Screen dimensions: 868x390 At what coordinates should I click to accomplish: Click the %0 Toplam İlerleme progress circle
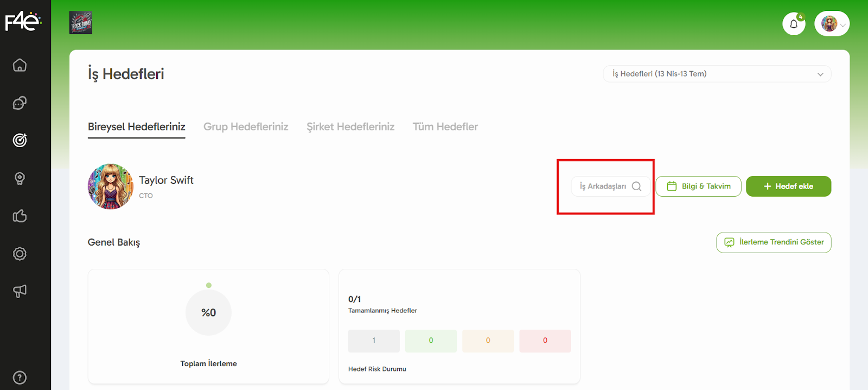coord(208,312)
